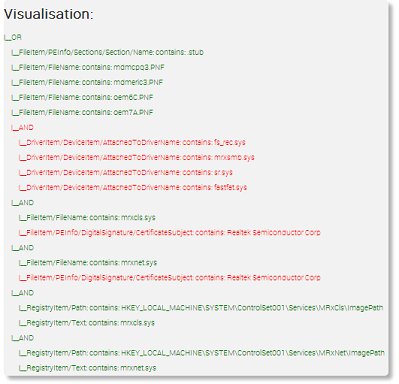Viewport: 399px width, 384px height.
Task: Choose the oem6C.PNF FileName entry
Action: 82,97
